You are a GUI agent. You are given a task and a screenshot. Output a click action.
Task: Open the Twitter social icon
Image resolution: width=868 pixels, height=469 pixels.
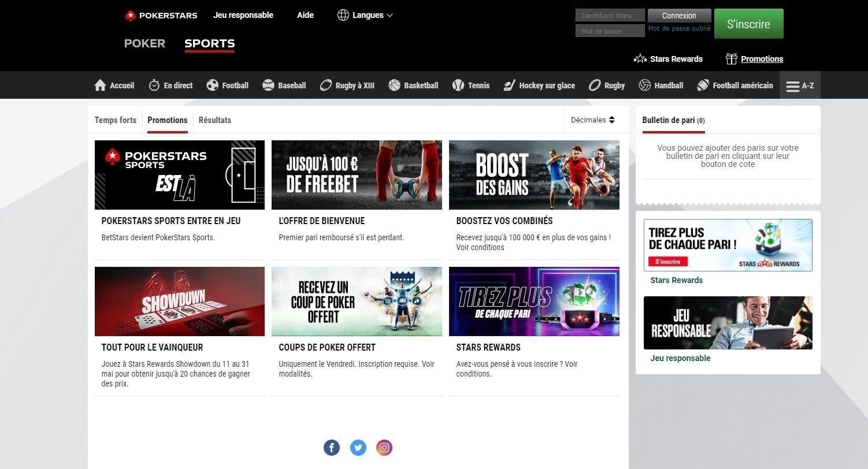point(358,448)
